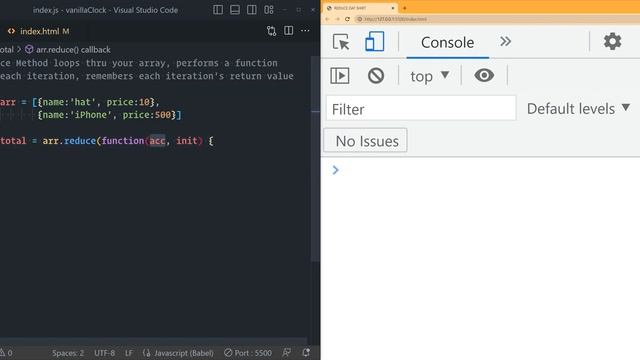
Task: Click the reduce method name
Action: [x=80, y=141]
